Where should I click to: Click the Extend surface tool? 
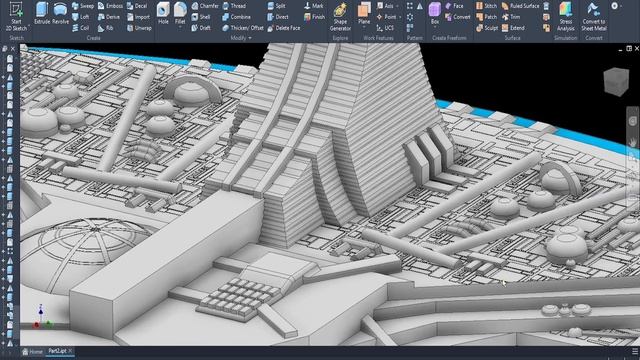tap(513, 28)
